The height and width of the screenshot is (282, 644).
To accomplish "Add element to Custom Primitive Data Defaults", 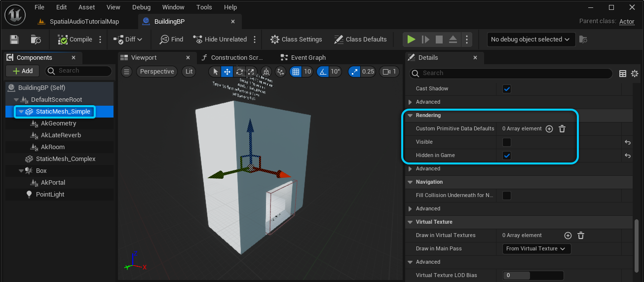I will pyautogui.click(x=549, y=129).
